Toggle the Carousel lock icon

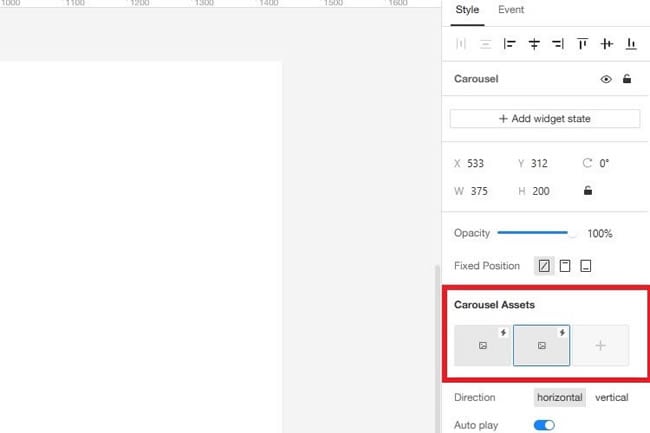[x=627, y=79]
